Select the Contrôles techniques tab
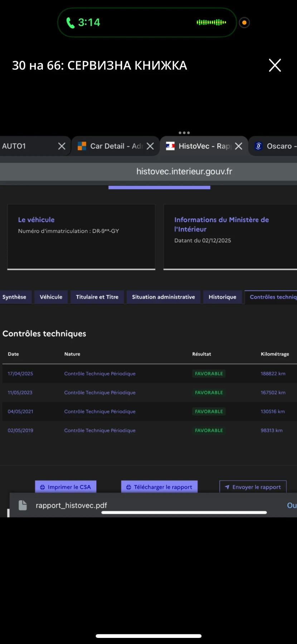This screenshot has height=644, width=297. [x=272, y=297]
